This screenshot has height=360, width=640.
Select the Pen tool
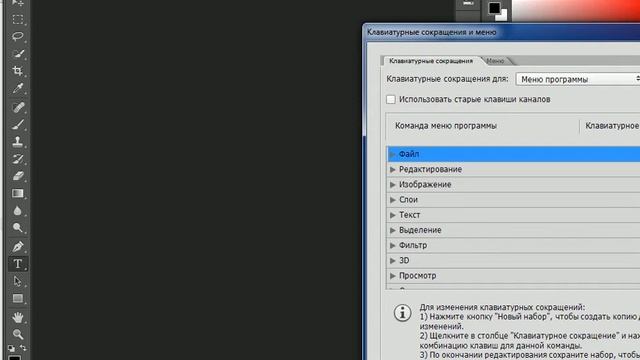pyautogui.click(x=18, y=247)
